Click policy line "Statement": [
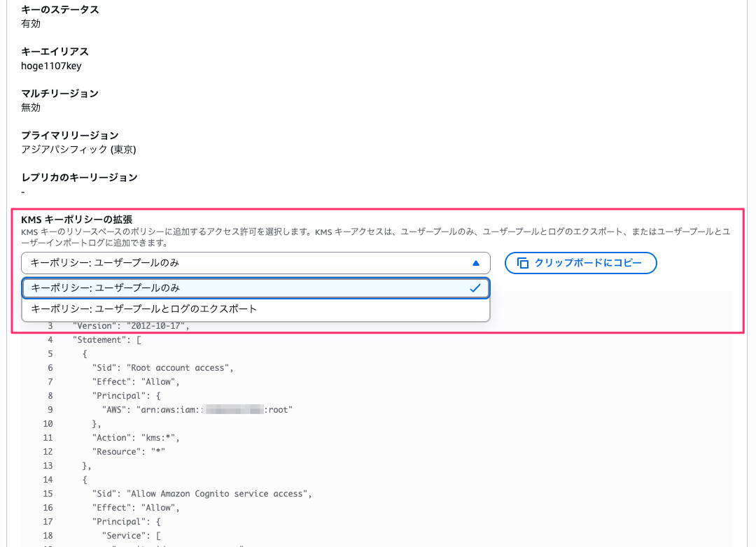Viewport: 756px width, 547px height. point(107,340)
